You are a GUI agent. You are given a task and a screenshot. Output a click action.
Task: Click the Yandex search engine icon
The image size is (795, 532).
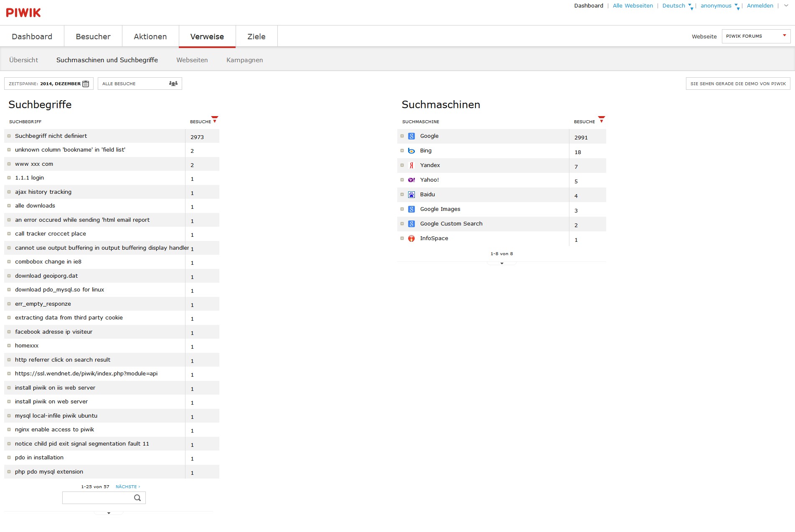tap(411, 165)
